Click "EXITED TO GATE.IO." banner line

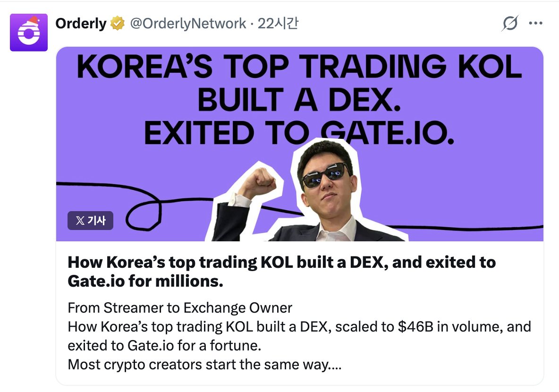pos(299,133)
